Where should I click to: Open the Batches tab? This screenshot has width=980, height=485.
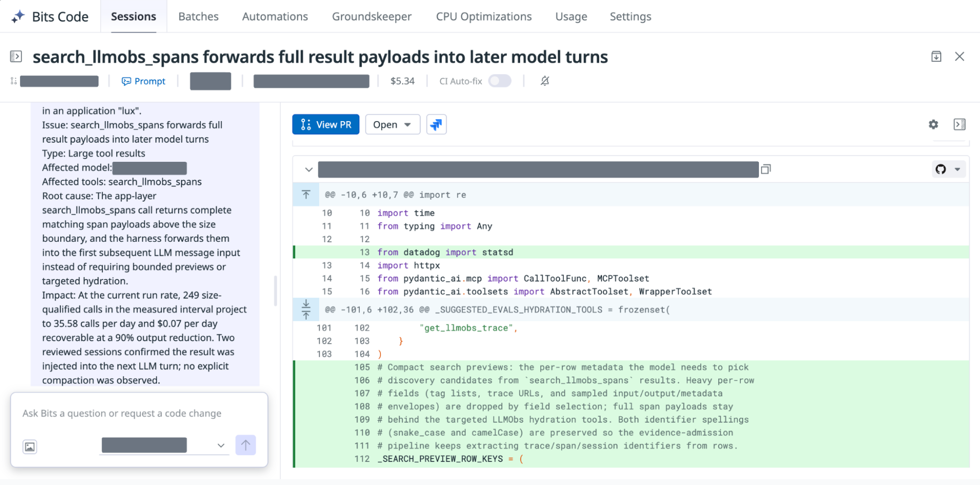(x=199, y=16)
